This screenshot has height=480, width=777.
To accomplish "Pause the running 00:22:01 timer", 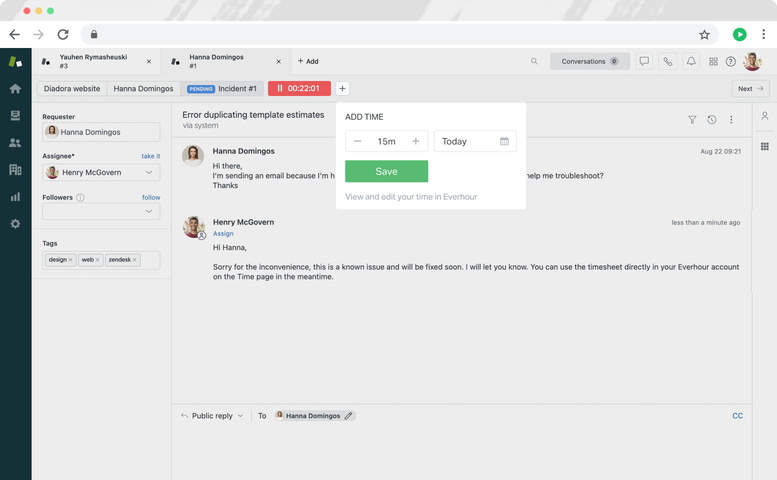I will point(299,88).
